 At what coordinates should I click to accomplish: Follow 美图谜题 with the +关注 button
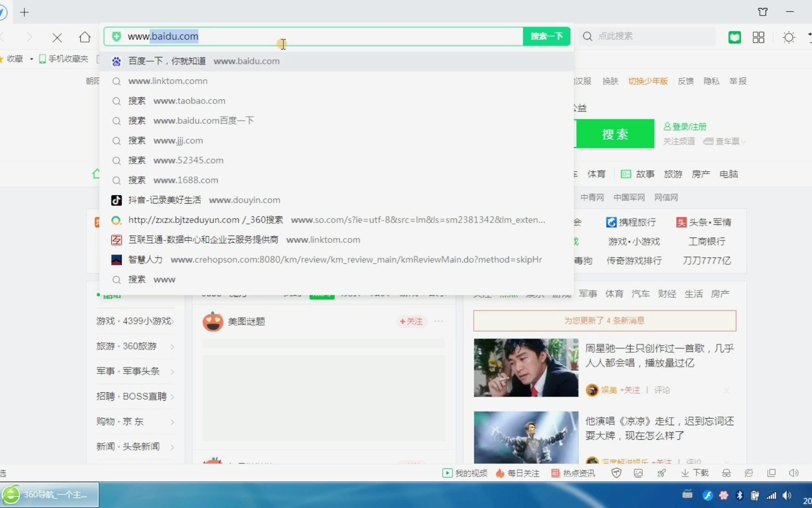point(411,321)
